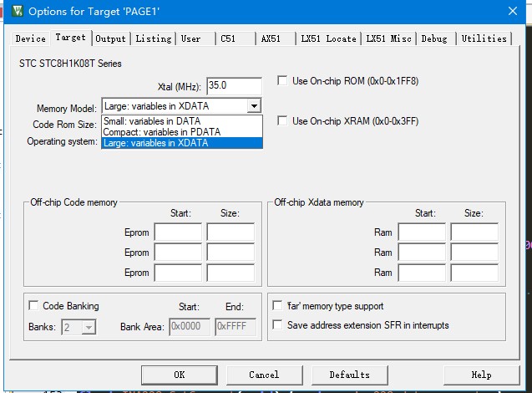Collapse the Memory Model dropdown arrow
Viewport: 532px width, 393px height.
coord(254,106)
